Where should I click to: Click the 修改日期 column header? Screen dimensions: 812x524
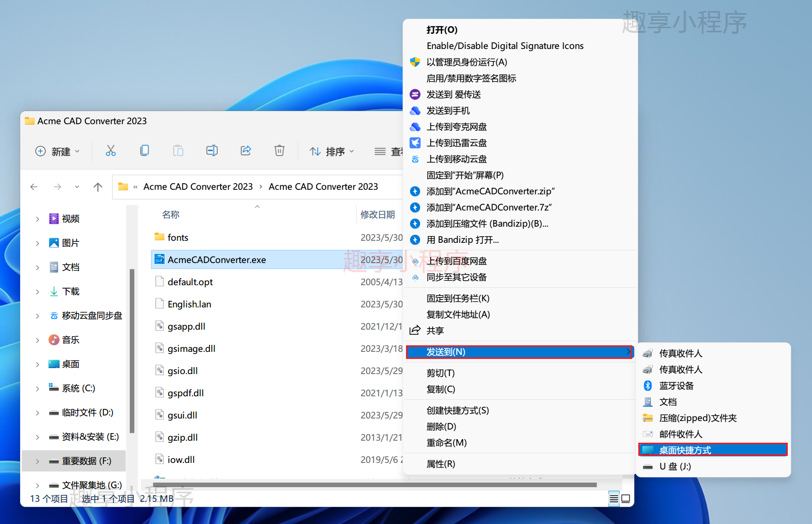[378, 215]
